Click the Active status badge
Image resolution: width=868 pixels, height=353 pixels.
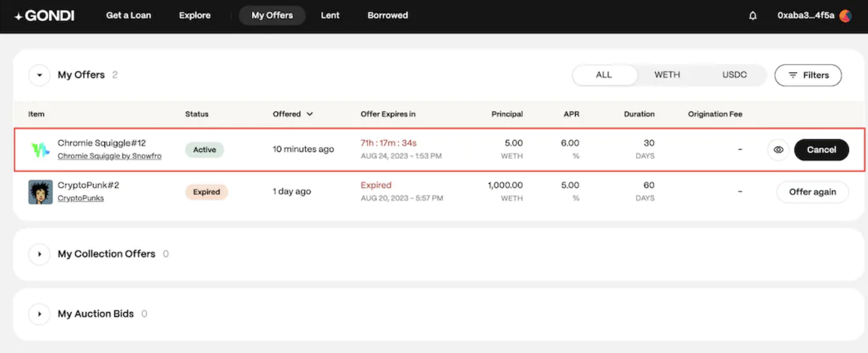204,150
